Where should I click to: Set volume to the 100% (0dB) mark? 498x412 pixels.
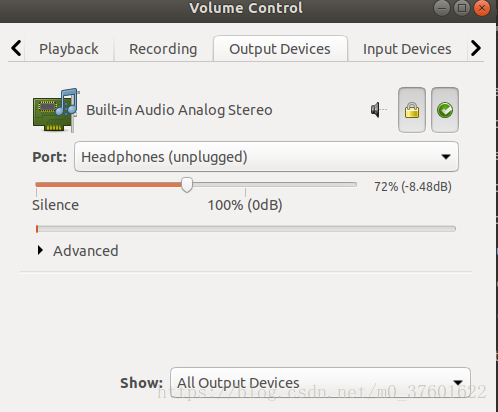click(245, 185)
